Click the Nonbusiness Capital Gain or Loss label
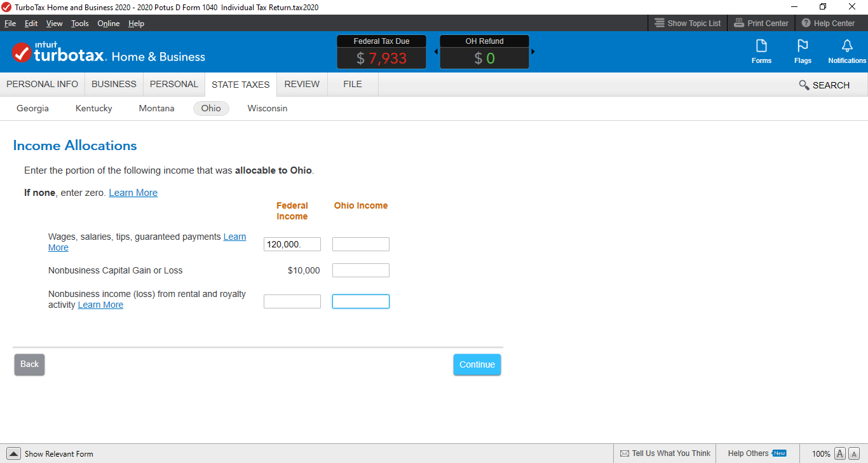 (116, 270)
